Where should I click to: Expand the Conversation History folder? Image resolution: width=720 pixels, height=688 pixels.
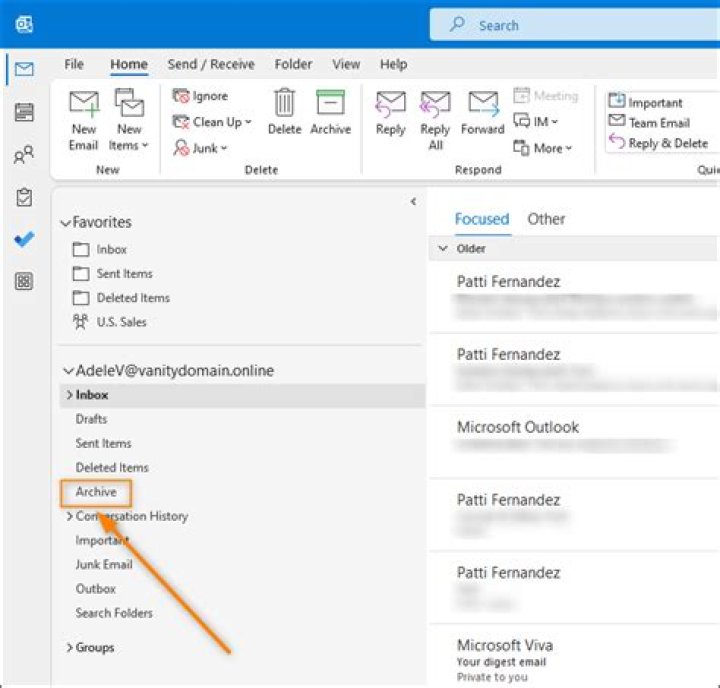click(69, 517)
